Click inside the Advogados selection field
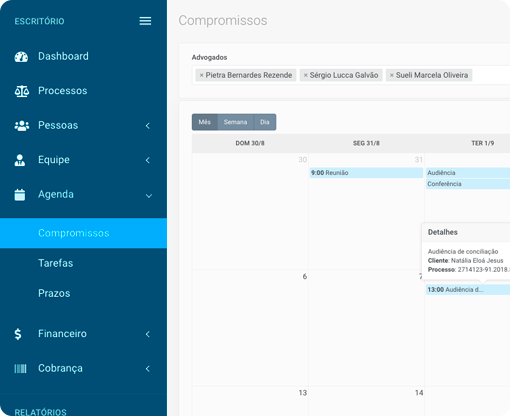 click(351, 75)
